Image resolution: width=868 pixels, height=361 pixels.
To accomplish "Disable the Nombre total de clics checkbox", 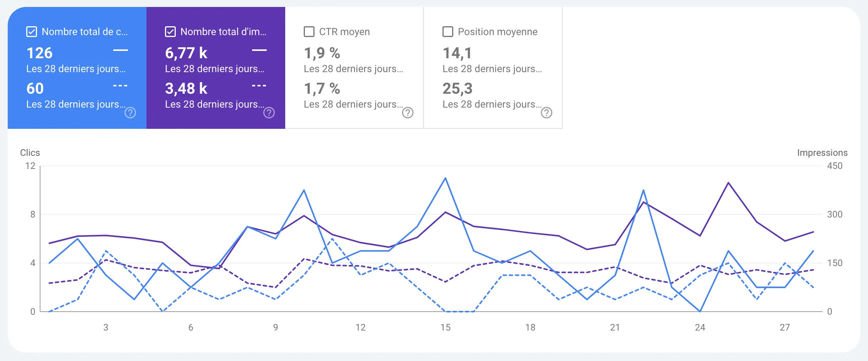I will click(31, 32).
